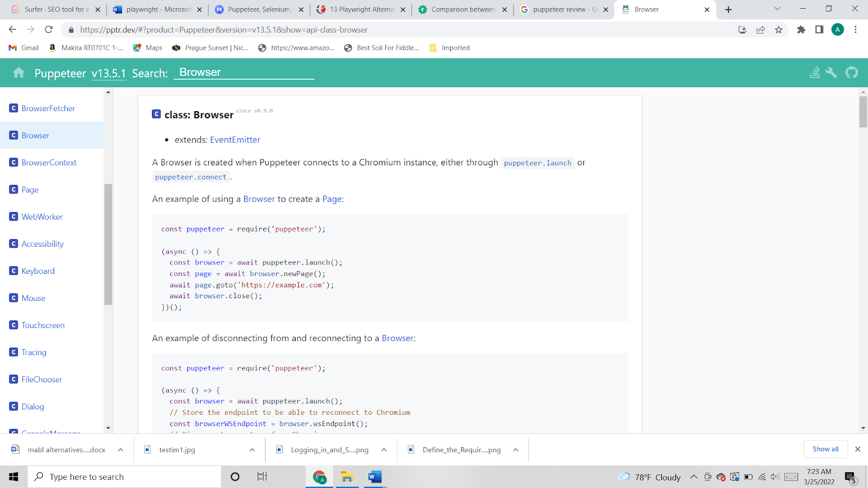Screen dimensions: 868x488
Task: Expand options for Logging_in_and_S png download
Action: 384,450
